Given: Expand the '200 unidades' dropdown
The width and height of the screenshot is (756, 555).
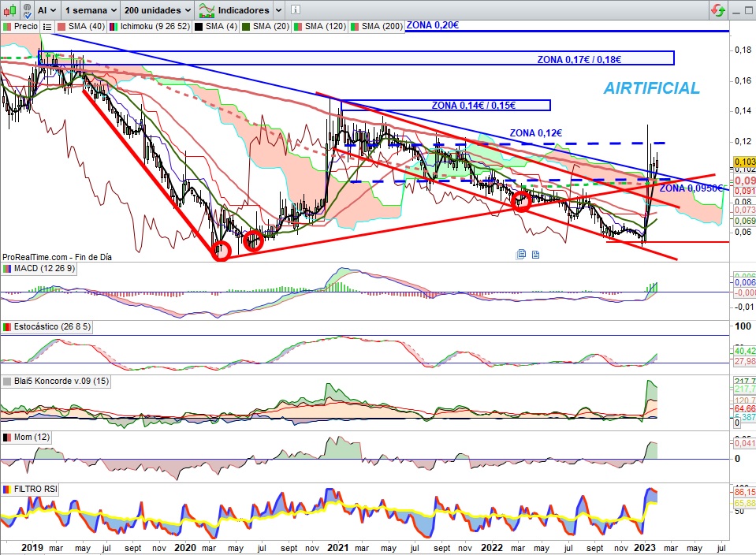Looking at the screenshot, I should pos(158,10).
